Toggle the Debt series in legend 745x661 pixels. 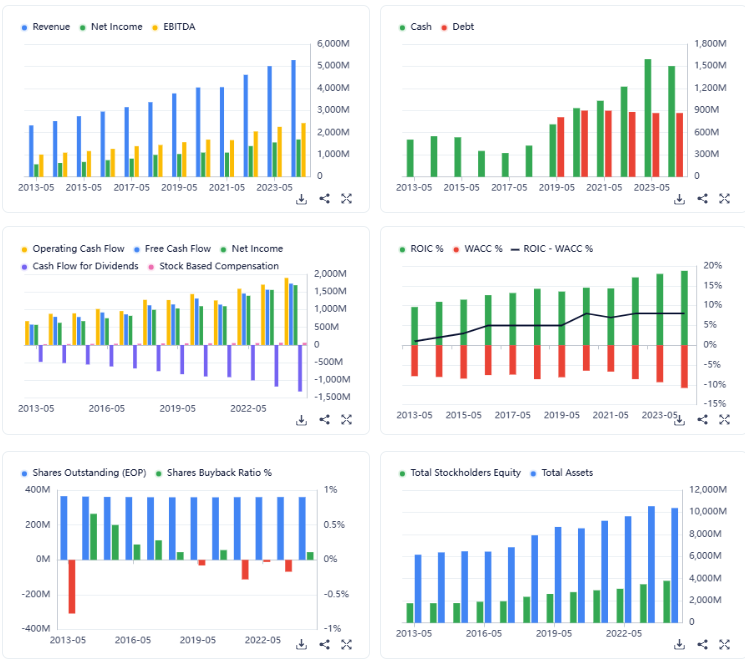click(458, 27)
